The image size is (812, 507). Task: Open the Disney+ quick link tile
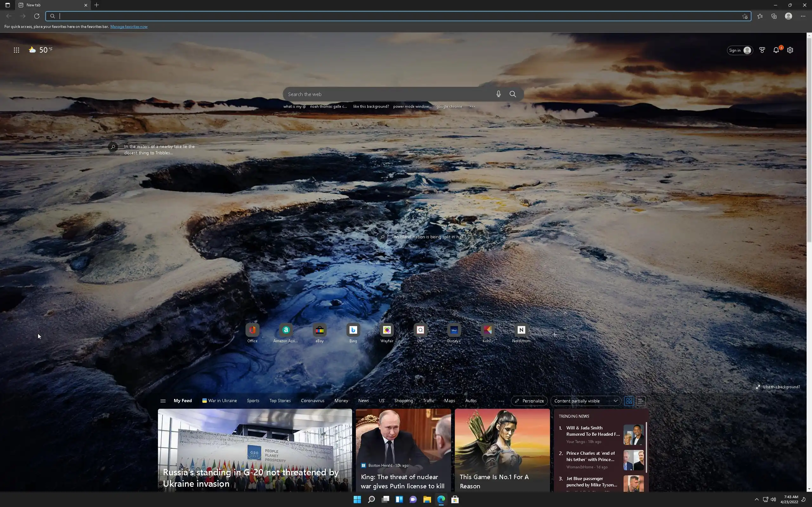pyautogui.click(x=454, y=330)
